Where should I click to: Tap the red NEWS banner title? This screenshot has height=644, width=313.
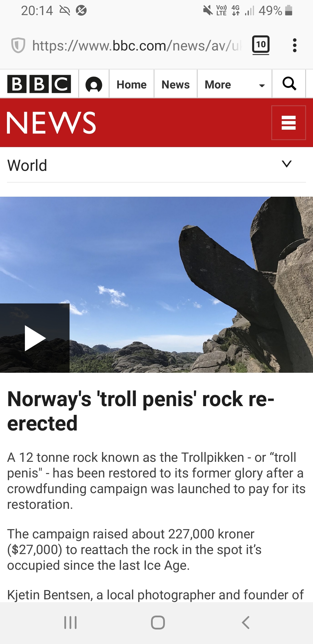(x=51, y=123)
